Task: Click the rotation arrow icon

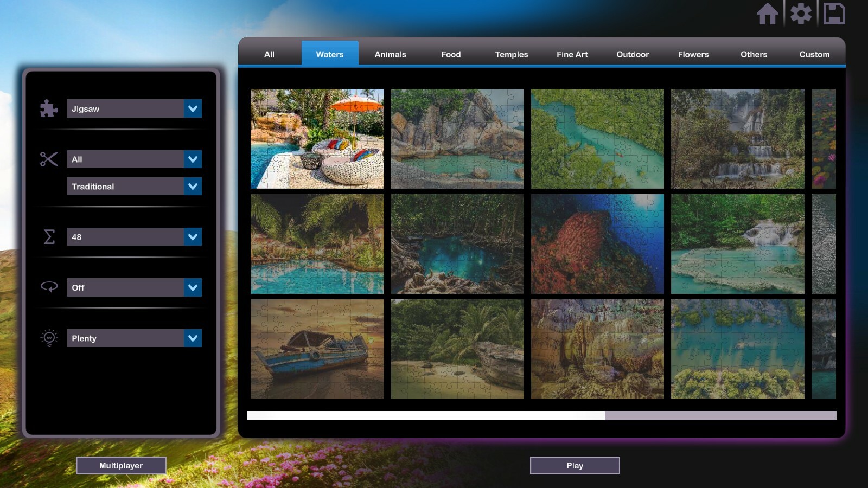Action: pyautogui.click(x=48, y=287)
